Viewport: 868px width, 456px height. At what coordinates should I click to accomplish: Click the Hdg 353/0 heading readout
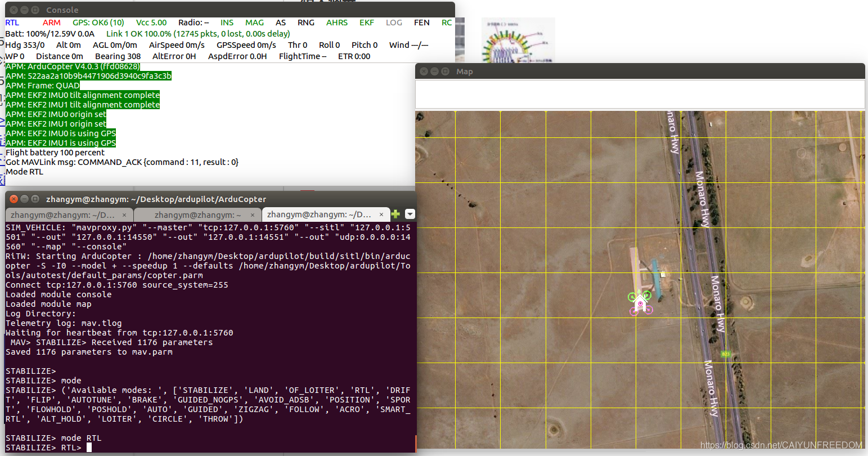point(25,45)
